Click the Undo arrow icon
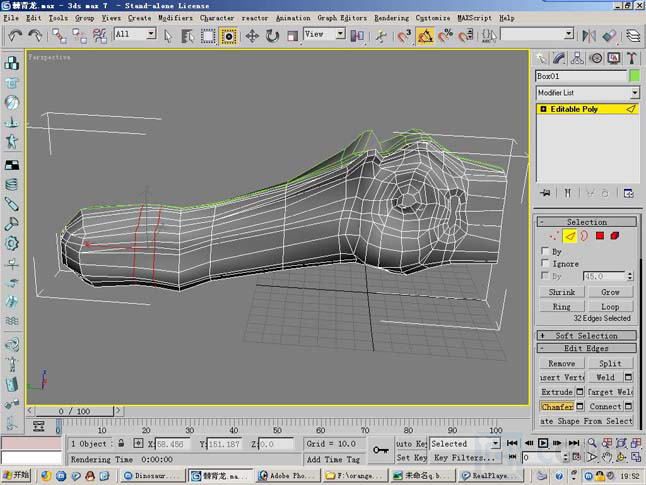 click(x=15, y=36)
